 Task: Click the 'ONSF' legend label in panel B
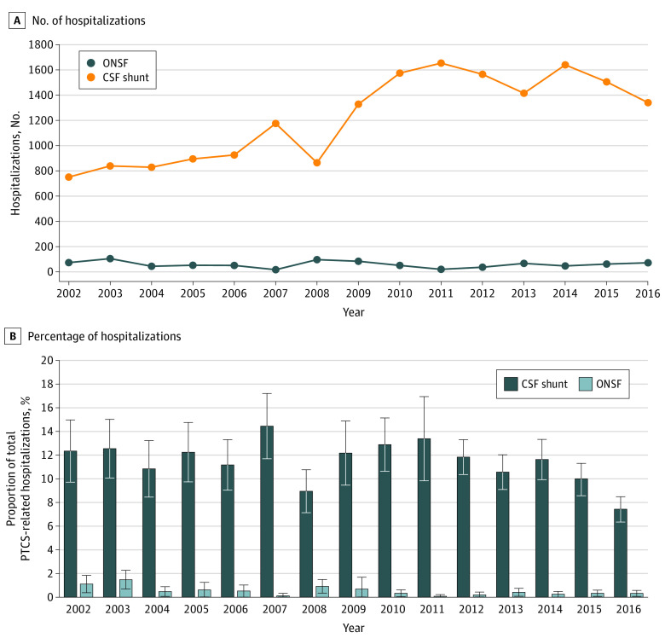coord(609,384)
